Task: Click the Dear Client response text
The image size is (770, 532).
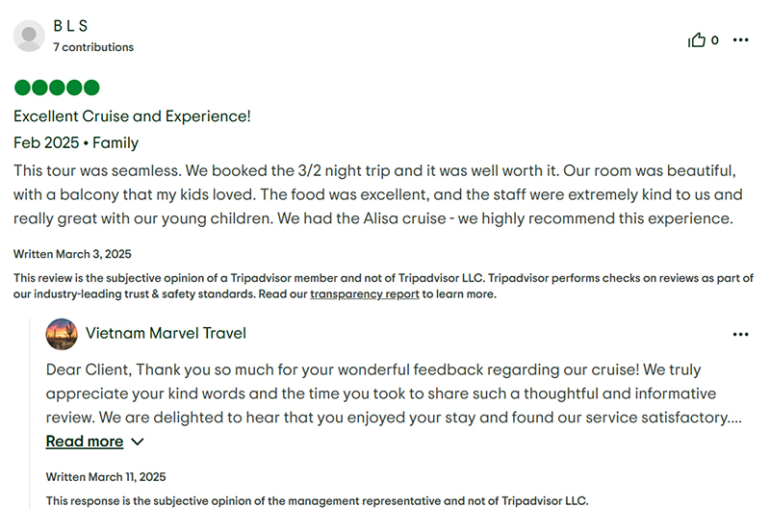Action: click(394, 393)
